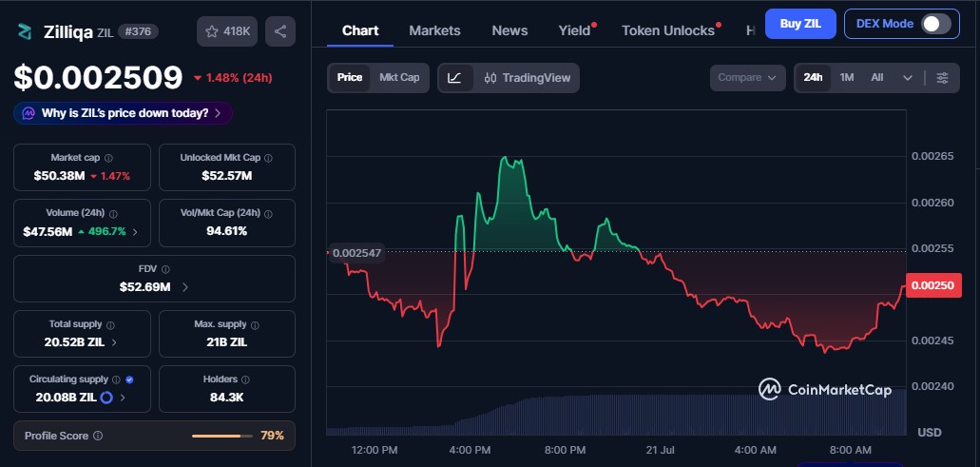
Task: Click the 1.48% (24h) change text
Action: tap(240, 78)
